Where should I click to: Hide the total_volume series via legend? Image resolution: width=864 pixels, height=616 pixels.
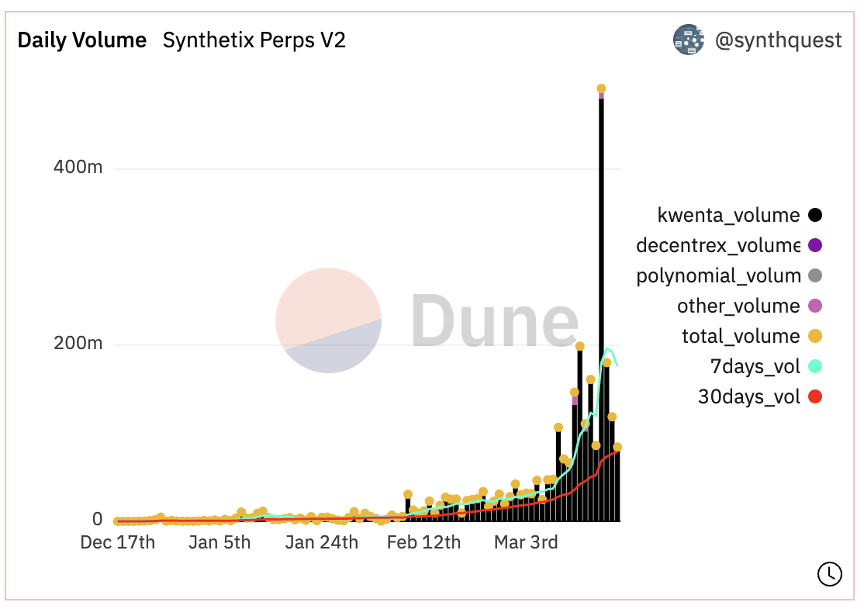click(740, 337)
